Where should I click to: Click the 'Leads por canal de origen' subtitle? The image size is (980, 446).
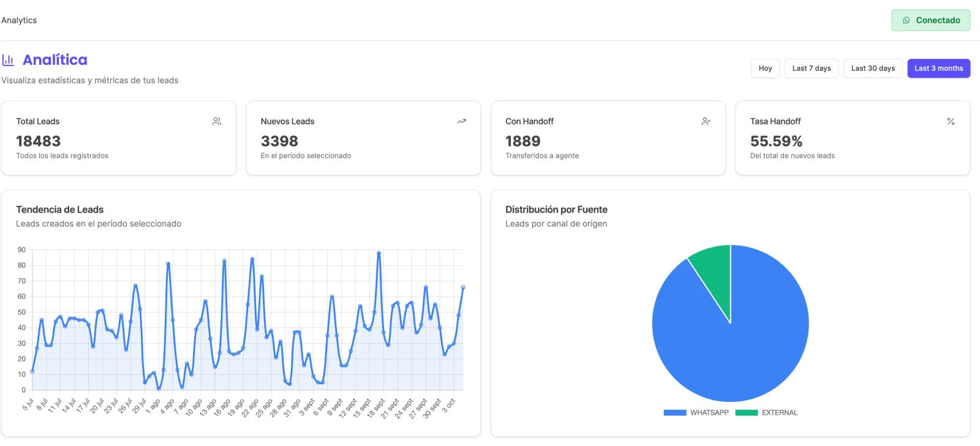click(556, 224)
